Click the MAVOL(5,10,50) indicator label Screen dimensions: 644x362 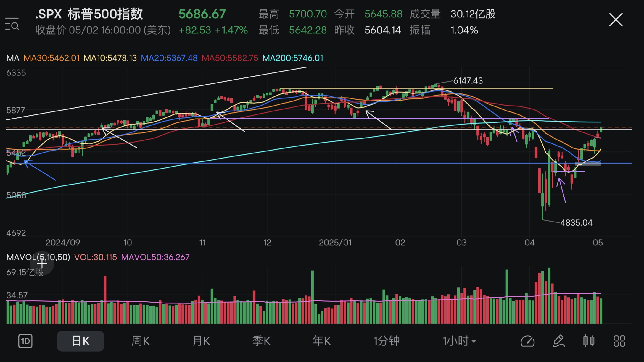(x=38, y=257)
